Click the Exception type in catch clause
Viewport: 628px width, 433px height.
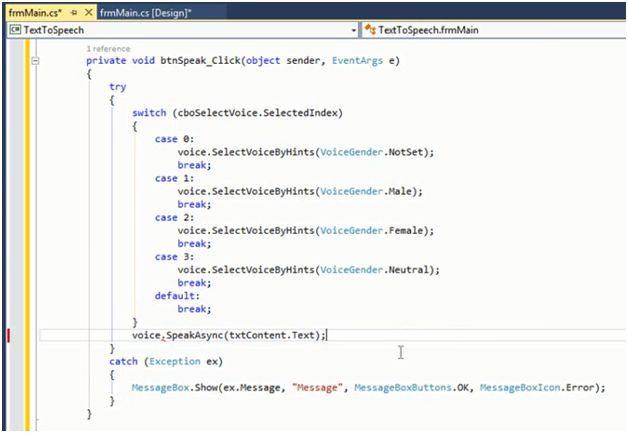175,361
